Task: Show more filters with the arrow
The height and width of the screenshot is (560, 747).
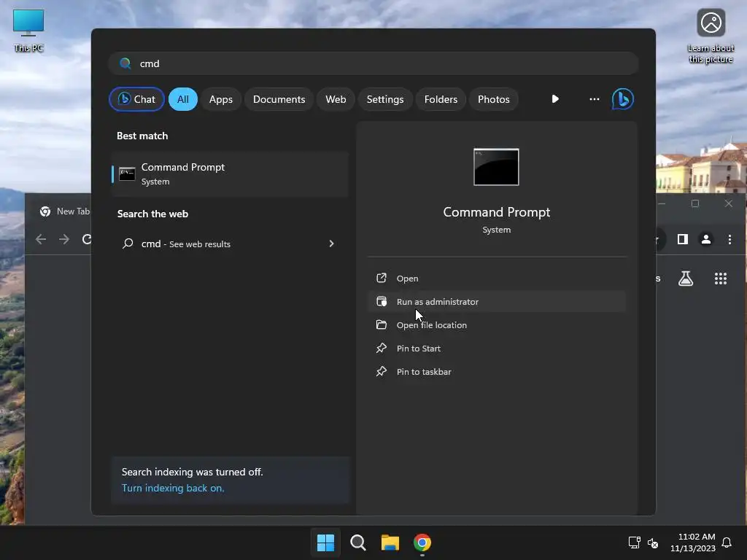Action: pos(555,99)
